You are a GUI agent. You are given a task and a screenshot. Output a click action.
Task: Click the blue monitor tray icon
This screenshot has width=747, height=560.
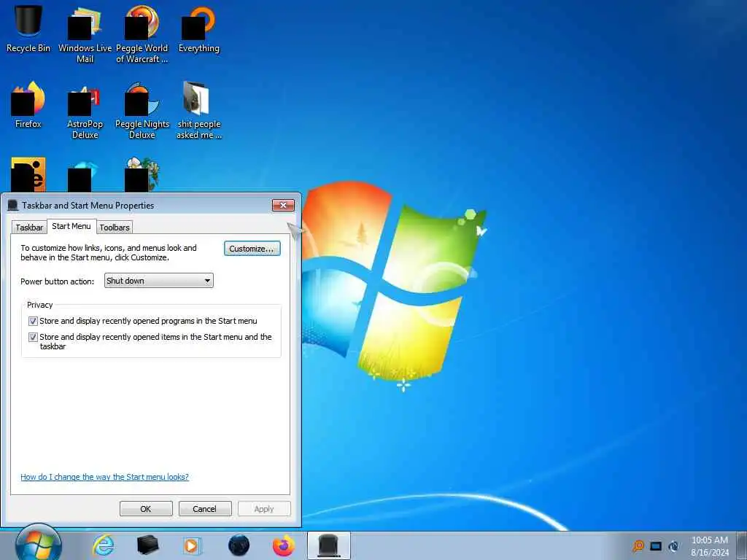pos(656,546)
